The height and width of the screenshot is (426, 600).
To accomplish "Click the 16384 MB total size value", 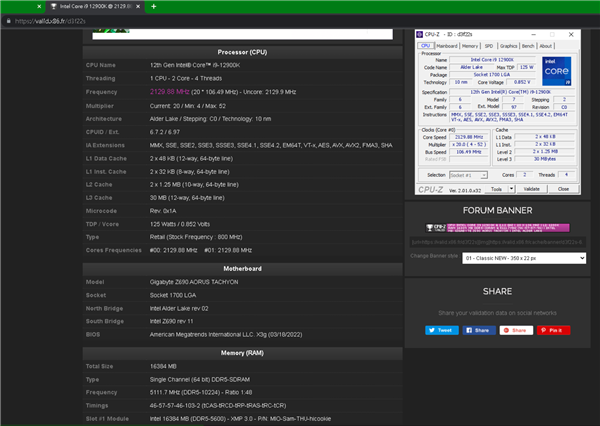I will (163, 366).
